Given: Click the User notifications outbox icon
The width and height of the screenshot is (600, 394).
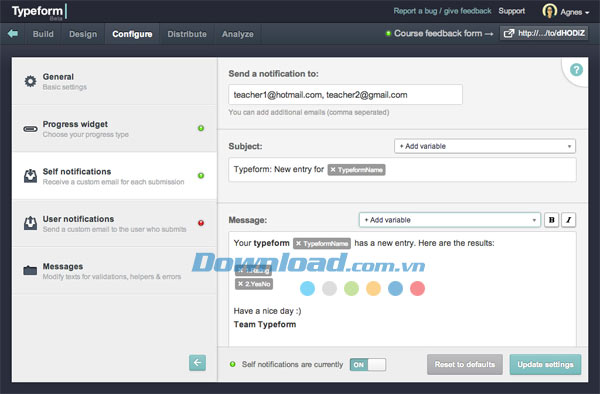Looking at the screenshot, I should click(30, 223).
